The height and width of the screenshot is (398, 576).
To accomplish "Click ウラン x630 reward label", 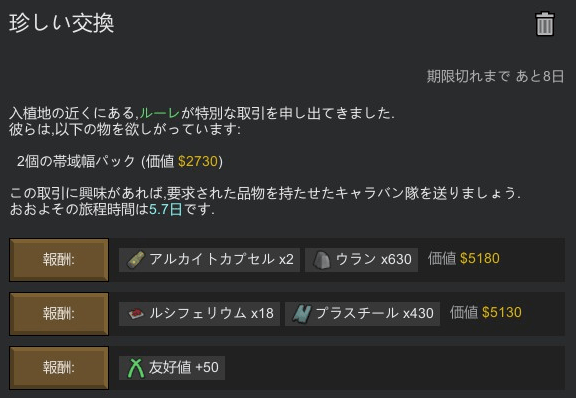I will (x=374, y=259).
